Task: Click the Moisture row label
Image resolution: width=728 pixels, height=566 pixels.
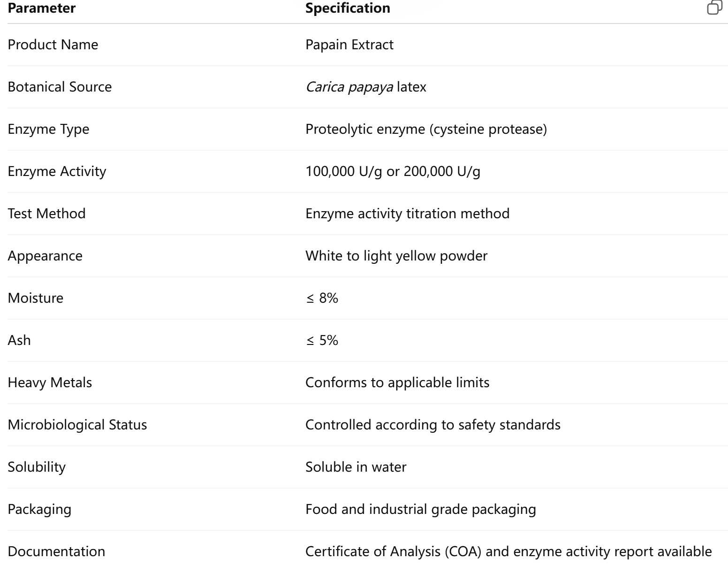Action: coord(36,298)
